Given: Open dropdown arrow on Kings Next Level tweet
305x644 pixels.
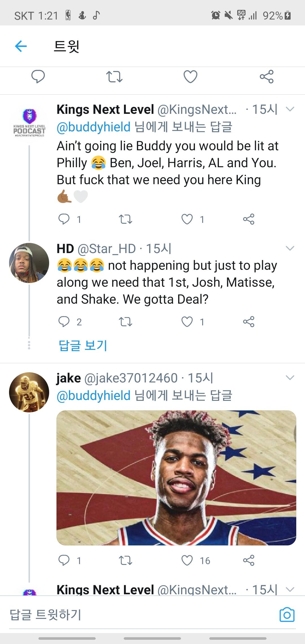Looking at the screenshot, I should click(290, 109).
